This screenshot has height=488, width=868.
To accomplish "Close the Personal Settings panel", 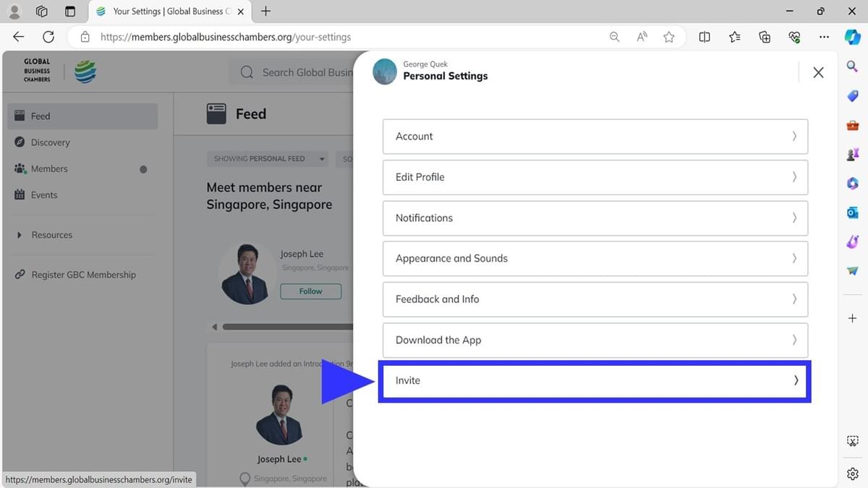I will point(818,72).
